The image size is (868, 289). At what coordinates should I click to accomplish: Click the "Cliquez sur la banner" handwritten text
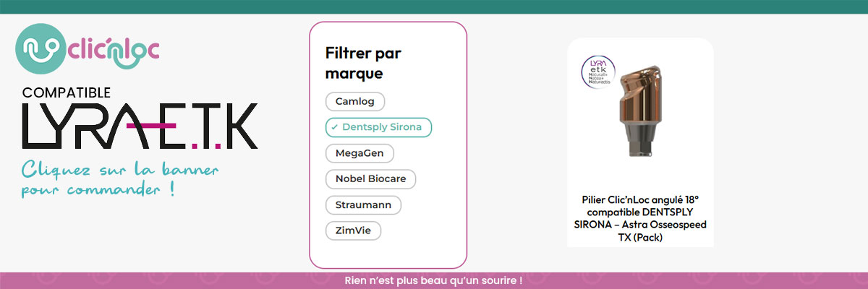tap(120, 171)
